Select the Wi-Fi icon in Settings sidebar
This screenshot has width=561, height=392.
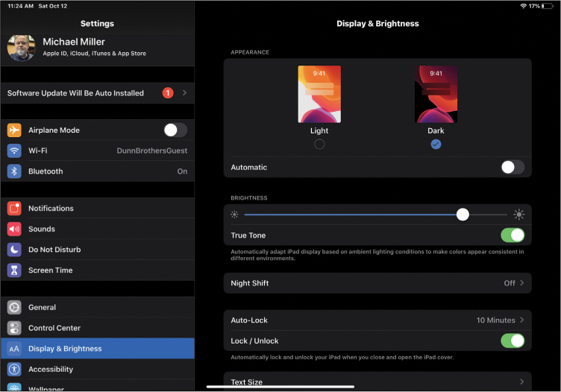(14, 151)
